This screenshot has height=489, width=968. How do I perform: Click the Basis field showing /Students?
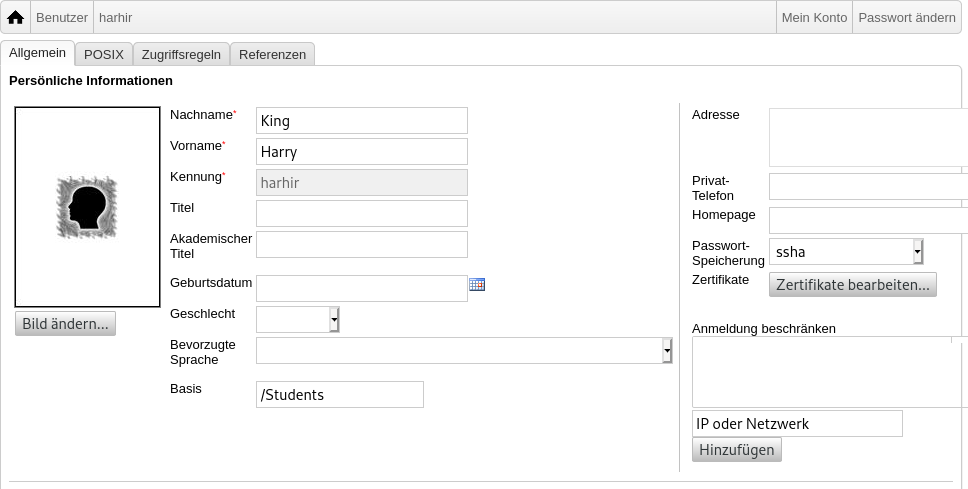(x=340, y=395)
